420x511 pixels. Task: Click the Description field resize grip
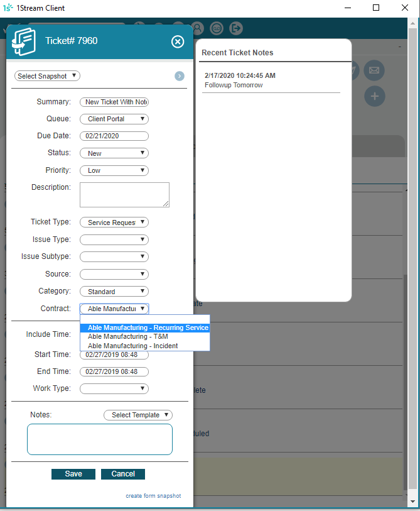(x=166, y=204)
